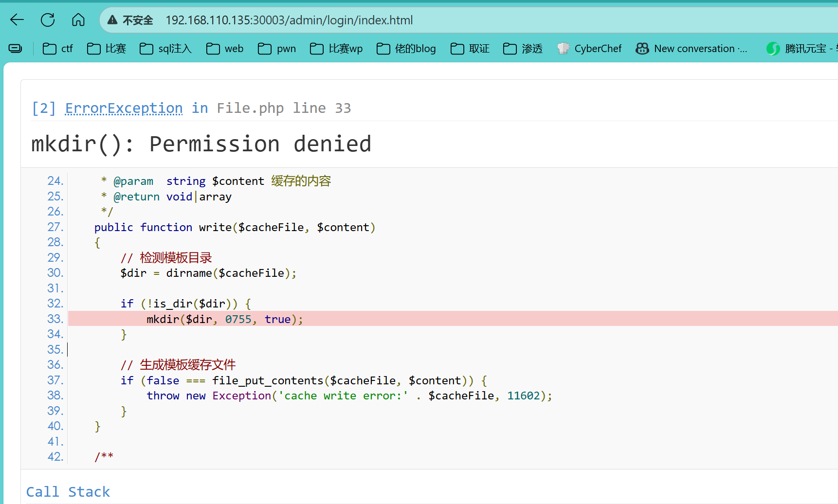Open the 佬的blog bookmark folder

406,49
